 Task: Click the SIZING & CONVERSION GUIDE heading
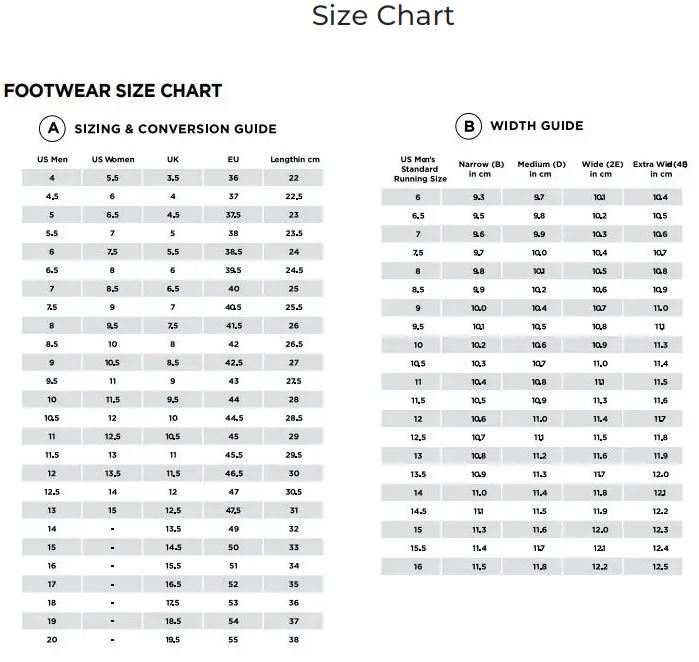click(175, 129)
